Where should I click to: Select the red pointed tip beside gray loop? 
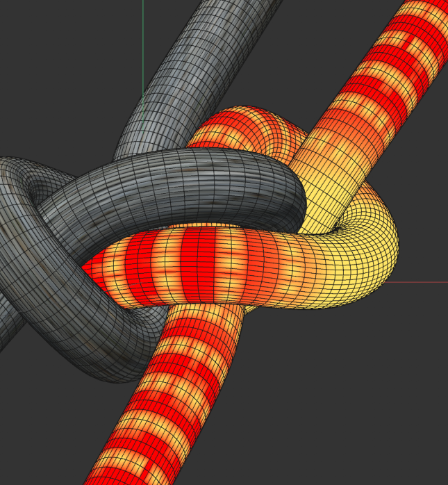[89, 265]
